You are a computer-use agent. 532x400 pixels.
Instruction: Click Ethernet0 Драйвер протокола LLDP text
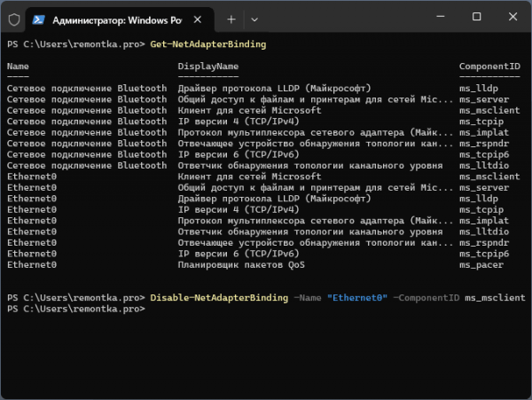(274, 199)
